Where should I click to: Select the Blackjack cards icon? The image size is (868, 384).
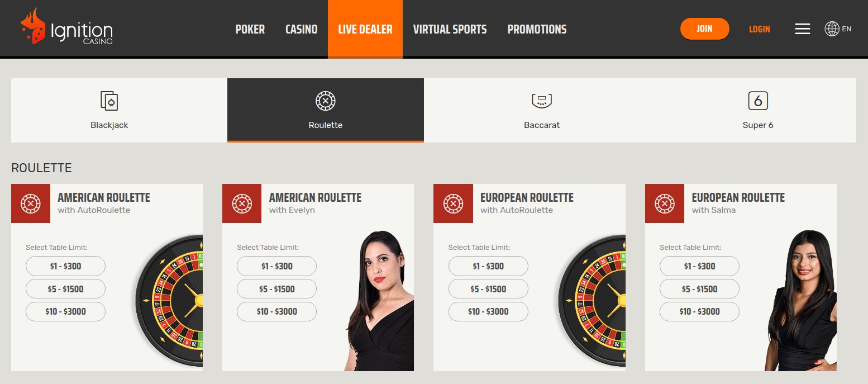pyautogui.click(x=109, y=101)
